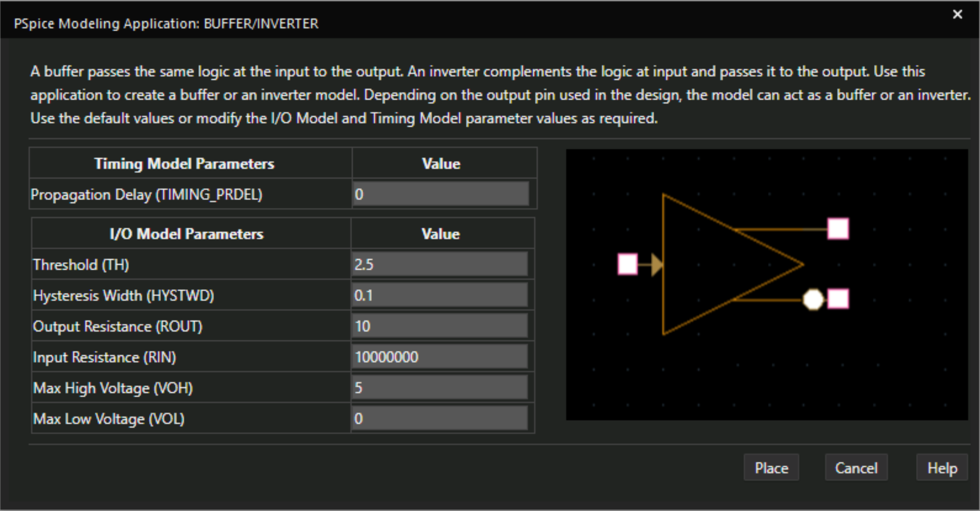Viewport: 980px width, 511px height.
Task: Select the input arrow marker on the symbol
Action: pos(656,264)
